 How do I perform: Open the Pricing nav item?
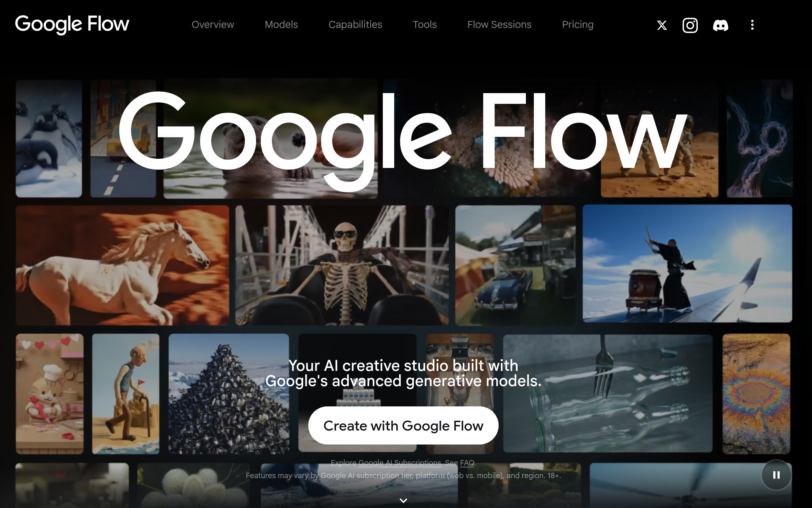[578, 24]
